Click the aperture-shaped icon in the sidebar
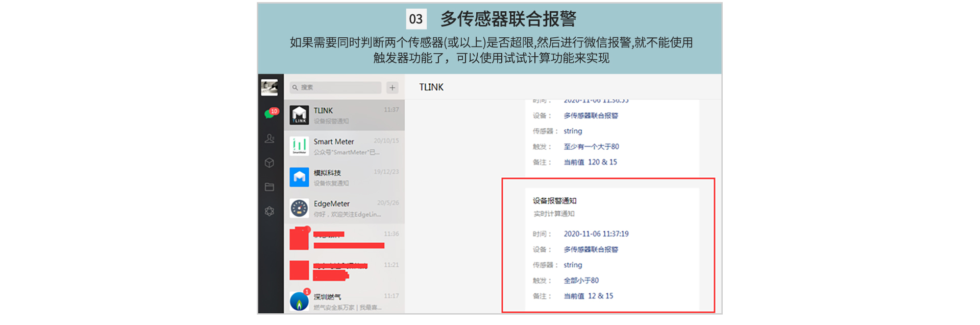 tap(269, 211)
